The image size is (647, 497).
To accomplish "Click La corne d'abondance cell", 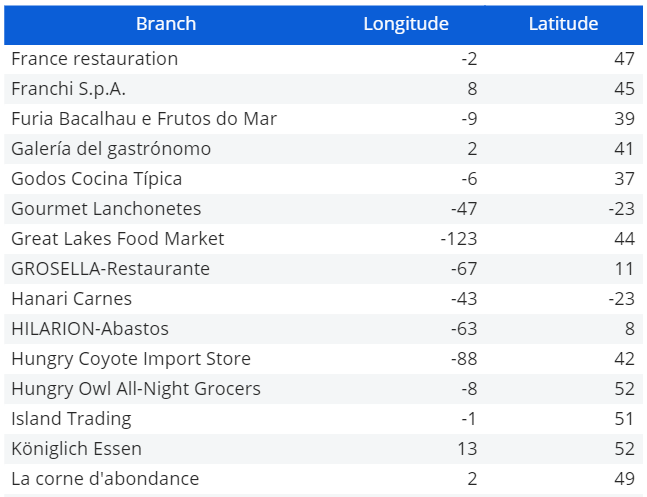I will 105,479.
